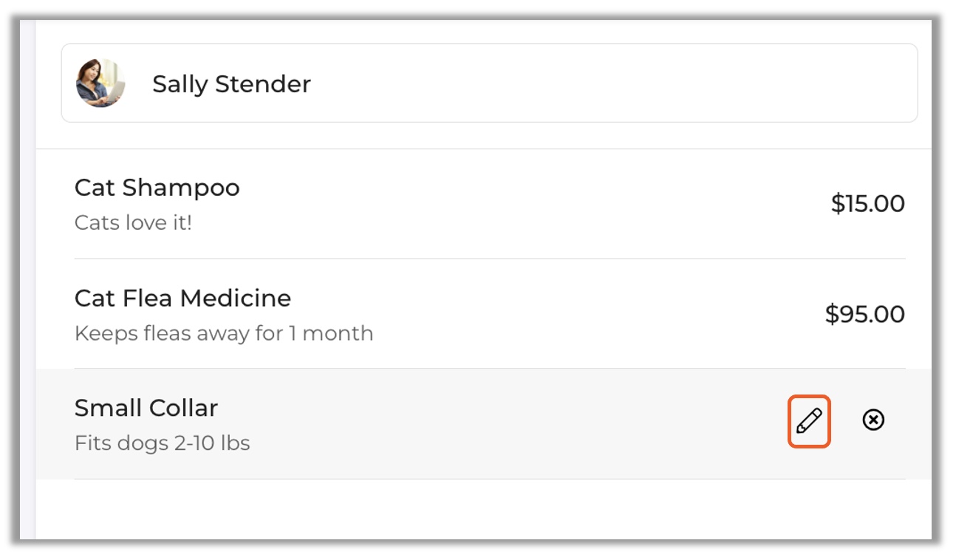Viewport: 956px width, 560px height.
Task: Remove Small Collar with the circled X icon
Action: [873, 420]
